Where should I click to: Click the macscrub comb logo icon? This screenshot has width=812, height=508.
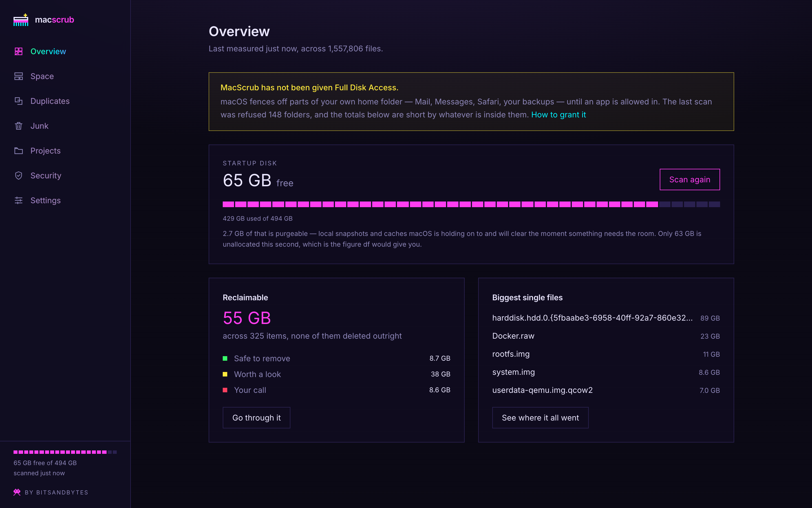coord(21,20)
